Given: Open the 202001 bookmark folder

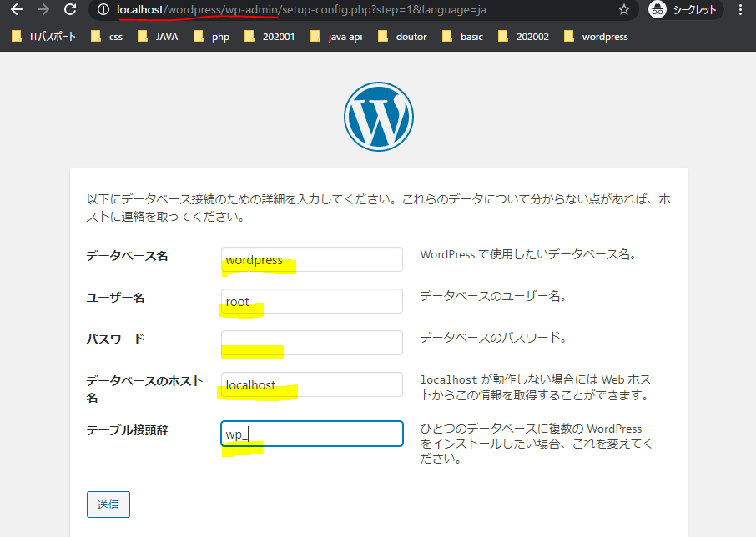Looking at the screenshot, I should click(x=270, y=37).
